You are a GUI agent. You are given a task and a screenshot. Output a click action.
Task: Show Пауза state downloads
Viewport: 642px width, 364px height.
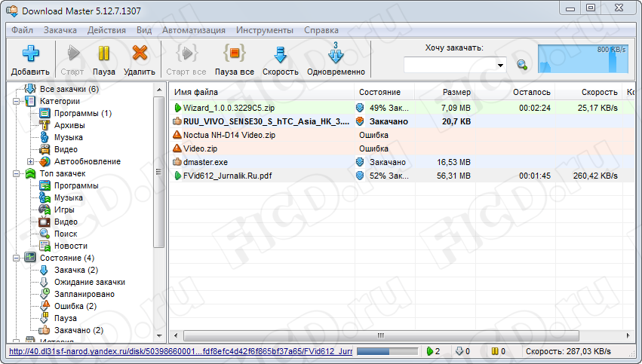coord(66,318)
